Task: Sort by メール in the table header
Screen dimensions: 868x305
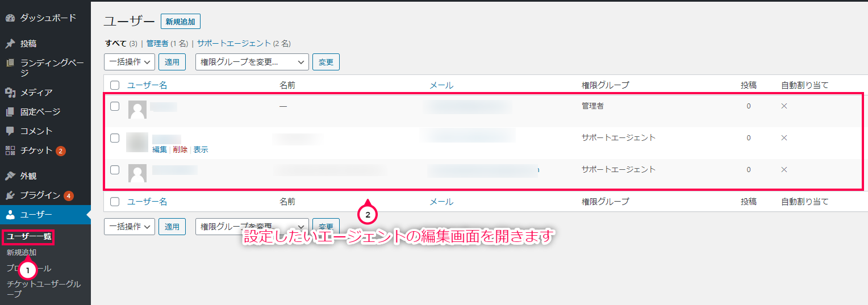Action: (x=441, y=85)
